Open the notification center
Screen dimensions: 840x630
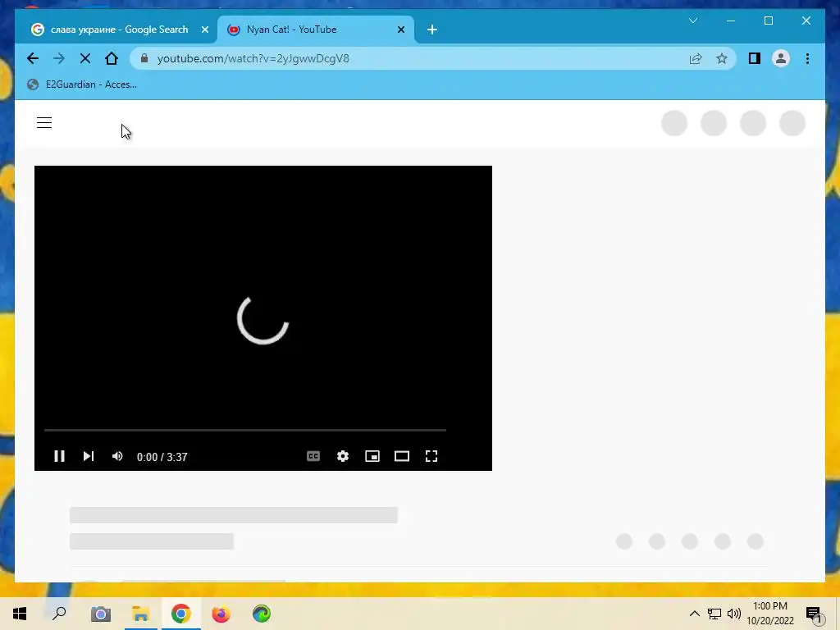pos(814,614)
